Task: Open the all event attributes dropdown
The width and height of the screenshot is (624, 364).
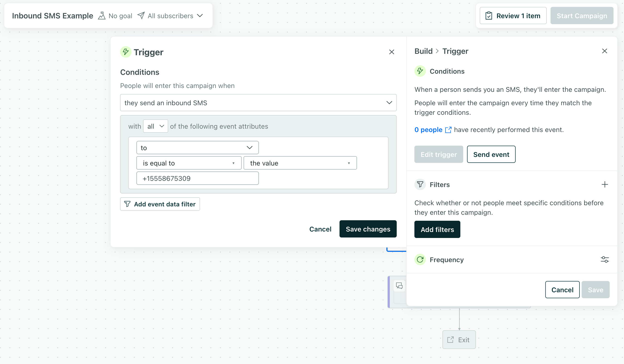Action: (156, 126)
